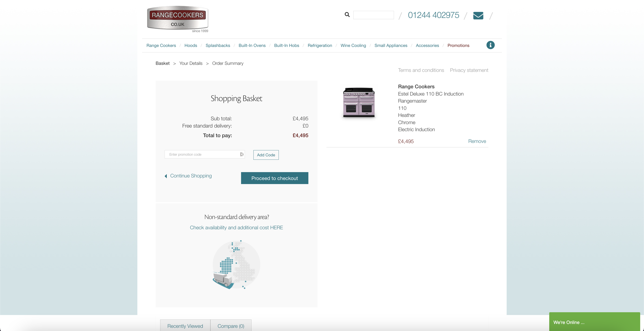Click the Basket breadcrumb step
644x331 pixels.
click(162, 63)
